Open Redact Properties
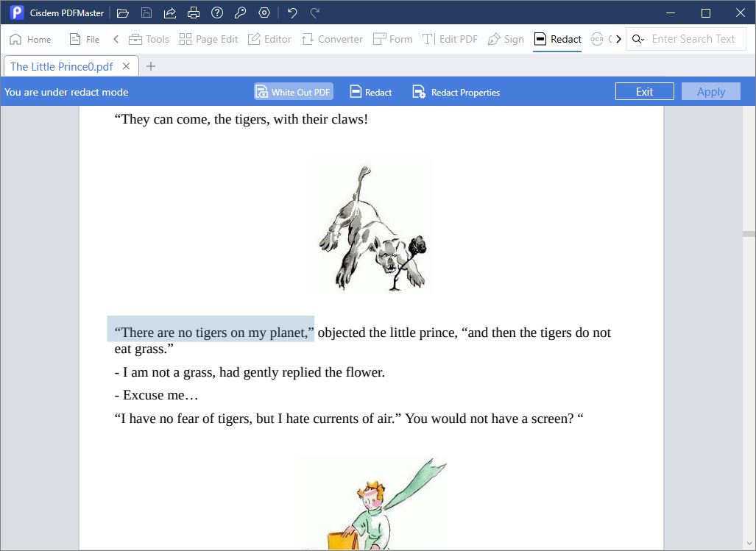The width and height of the screenshot is (756, 551). [456, 92]
